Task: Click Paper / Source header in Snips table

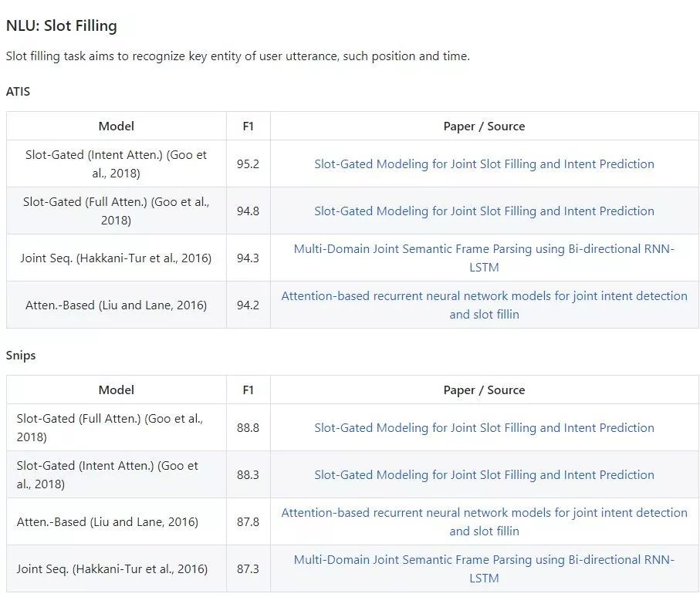Action: [484, 390]
